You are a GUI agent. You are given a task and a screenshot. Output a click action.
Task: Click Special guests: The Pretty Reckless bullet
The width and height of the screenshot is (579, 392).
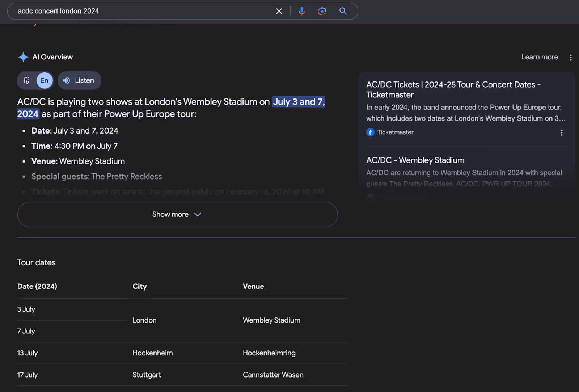point(97,176)
